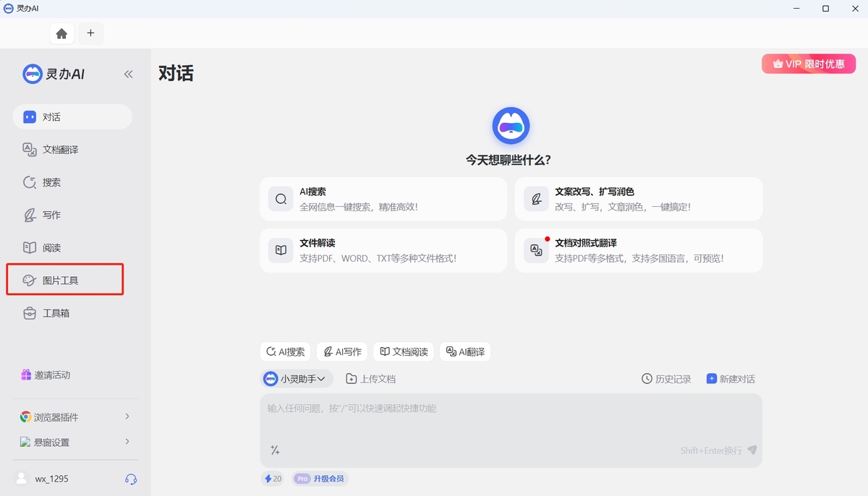
Task: Click the 悬窗设置 icon
Action: [x=25, y=442]
